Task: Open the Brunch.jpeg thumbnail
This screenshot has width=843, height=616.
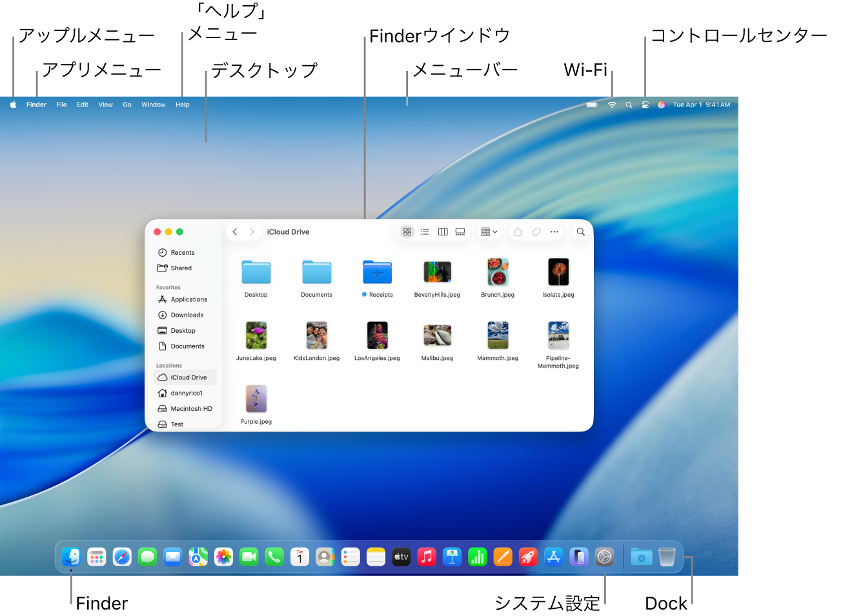Action: click(x=497, y=272)
